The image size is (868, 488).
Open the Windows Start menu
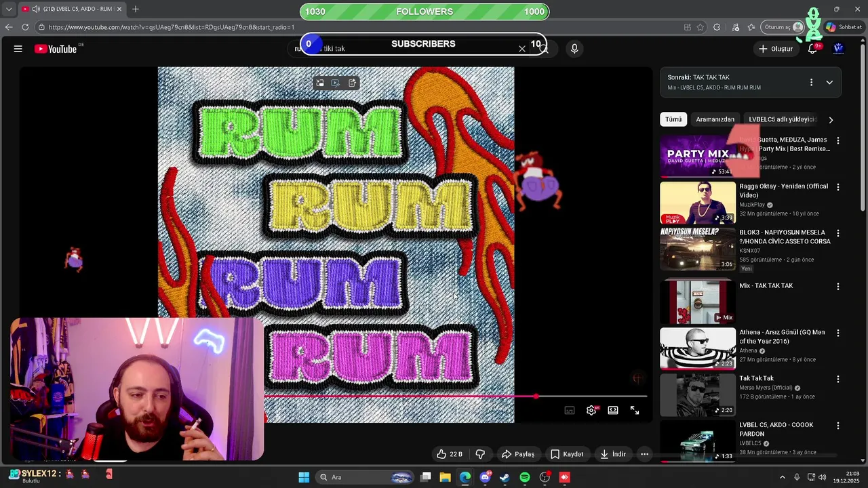click(304, 477)
